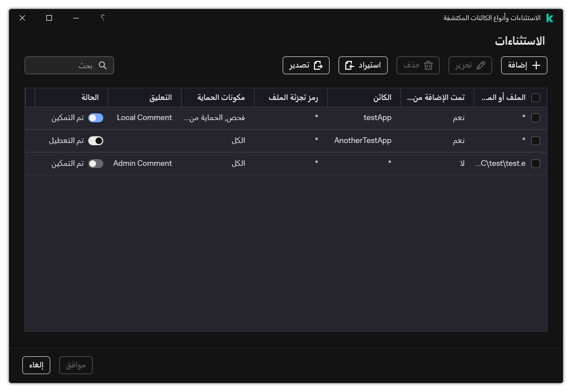
Task: Enable the AnotherTestApp exclusion toggle
Action: (96, 141)
